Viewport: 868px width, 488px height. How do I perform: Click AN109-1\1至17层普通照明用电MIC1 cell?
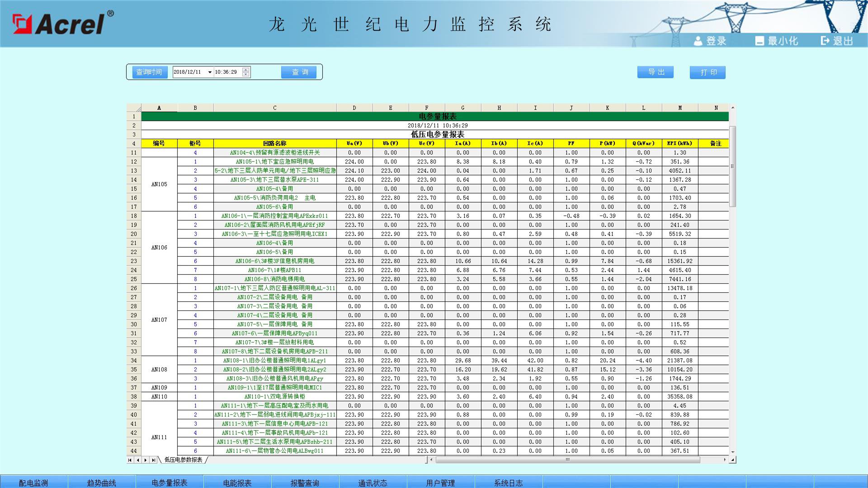tap(275, 388)
